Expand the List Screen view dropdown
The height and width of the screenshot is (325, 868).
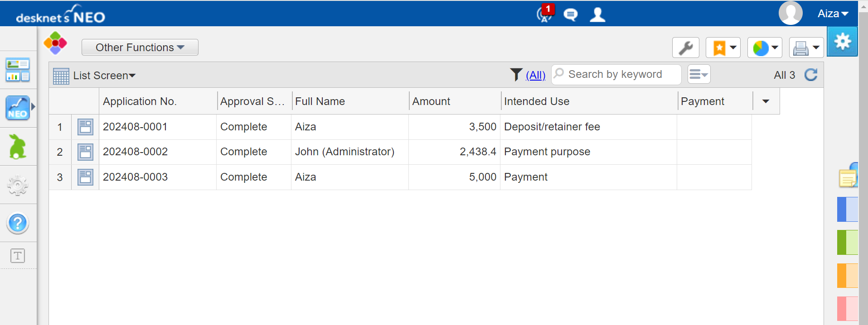tap(104, 76)
